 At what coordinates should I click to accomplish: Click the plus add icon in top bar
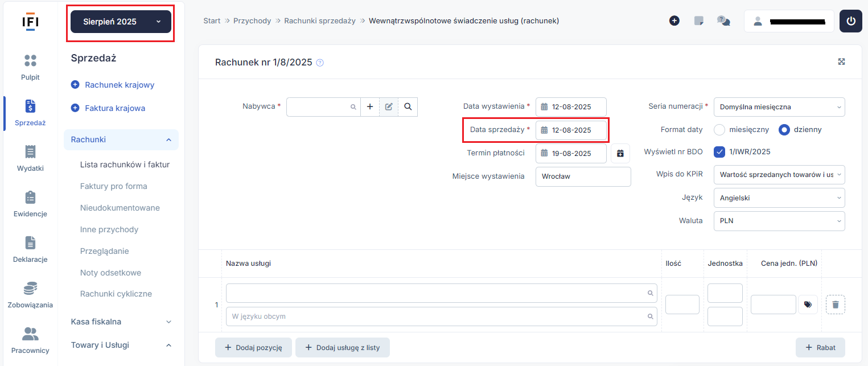[674, 21]
